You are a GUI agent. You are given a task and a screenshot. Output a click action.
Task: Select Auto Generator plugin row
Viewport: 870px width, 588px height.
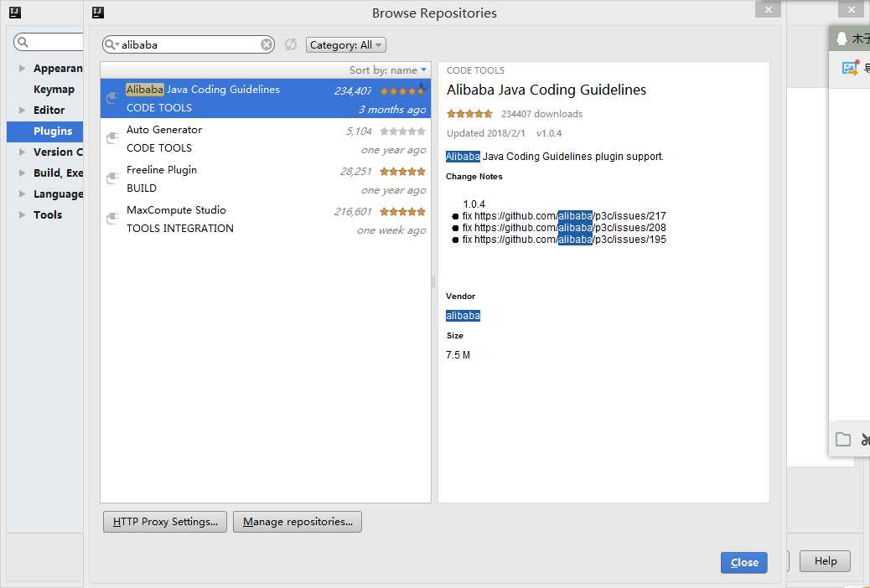coord(265,138)
